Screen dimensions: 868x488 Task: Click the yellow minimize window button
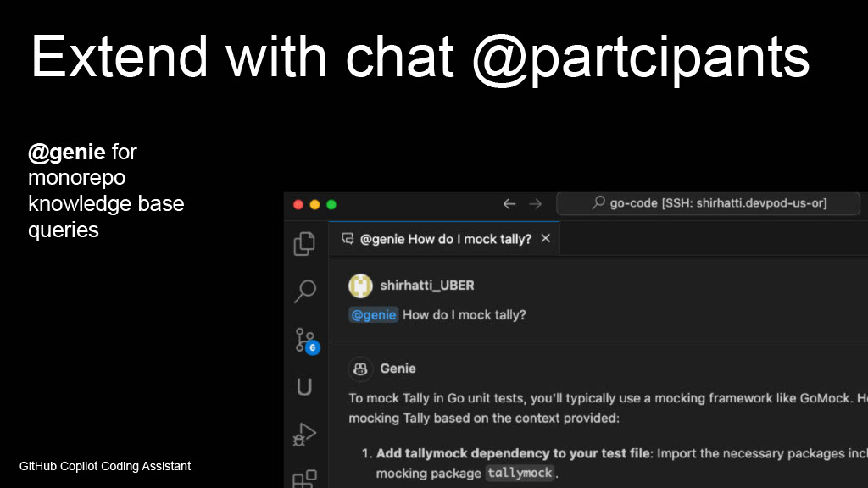click(315, 205)
